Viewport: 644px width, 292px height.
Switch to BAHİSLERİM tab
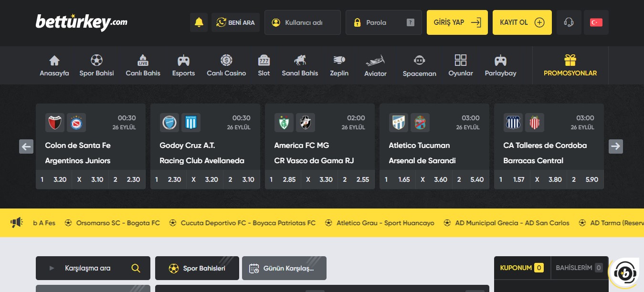(x=580, y=268)
